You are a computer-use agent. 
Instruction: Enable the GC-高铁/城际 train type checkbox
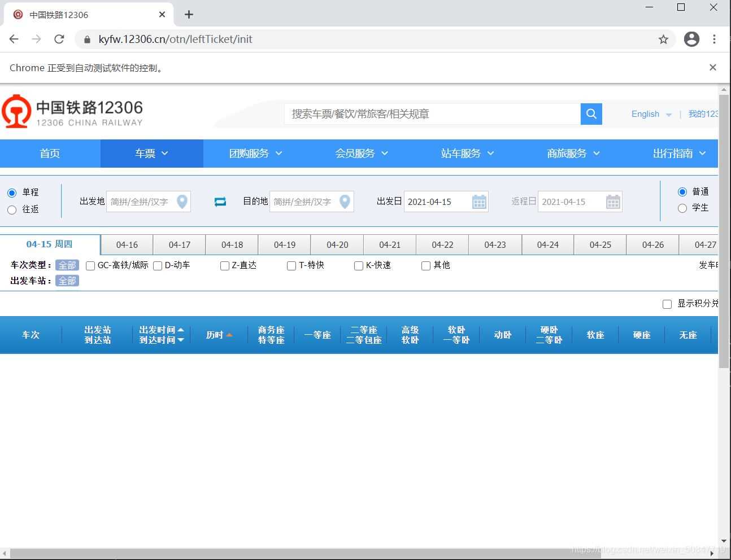[x=90, y=265]
